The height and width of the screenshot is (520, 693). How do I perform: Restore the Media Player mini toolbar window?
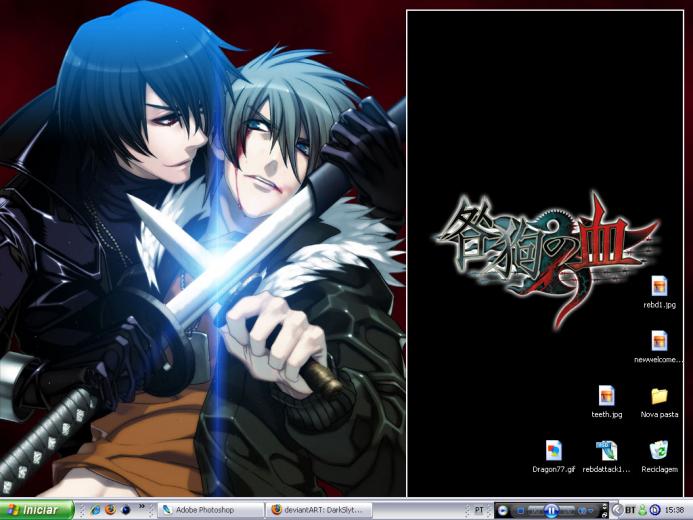605,514
